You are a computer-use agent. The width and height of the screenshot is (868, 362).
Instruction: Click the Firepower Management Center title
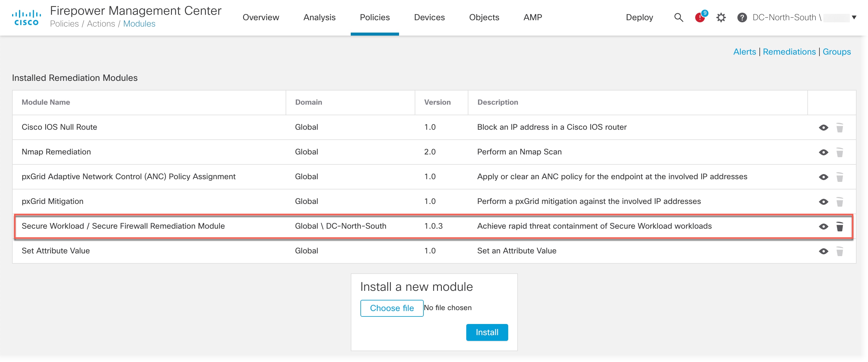coord(135,11)
